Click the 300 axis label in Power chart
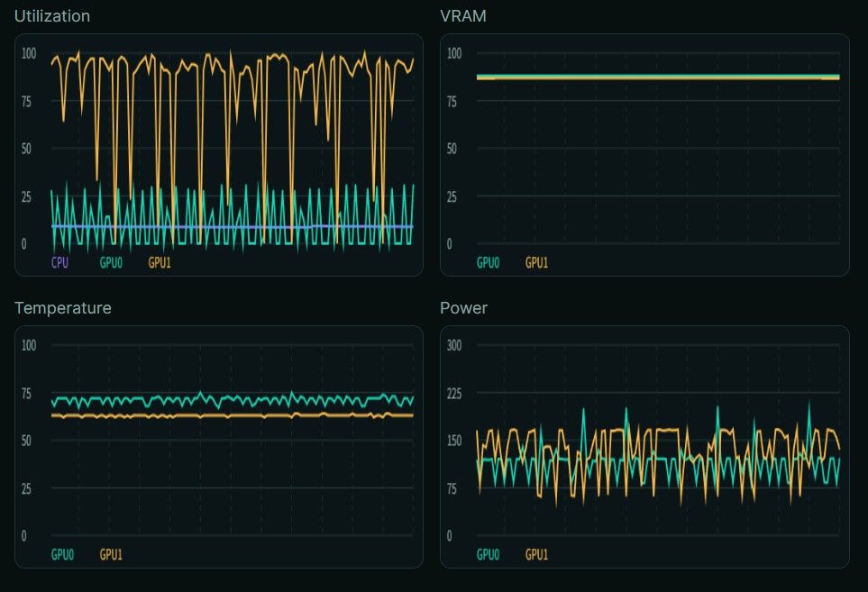The width and height of the screenshot is (868, 592). 454,345
